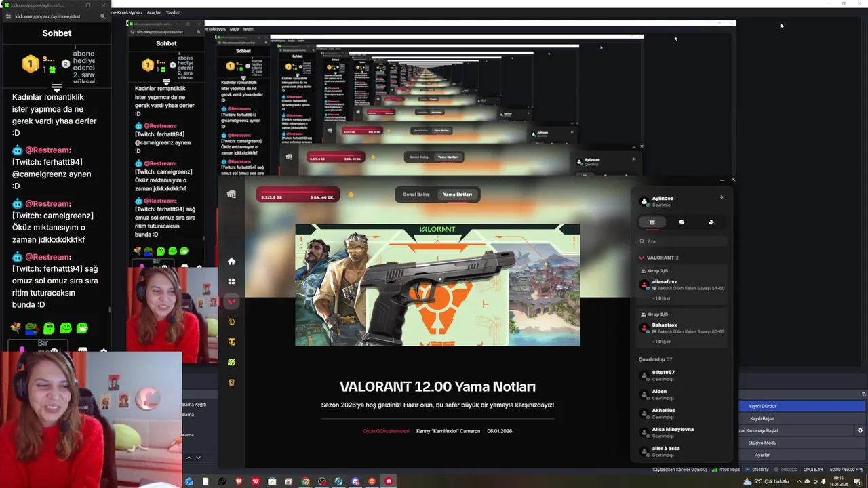Click the Yayını Durdur button
The height and width of the screenshot is (488, 868).
pyautogui.click(x=802, y=406)
